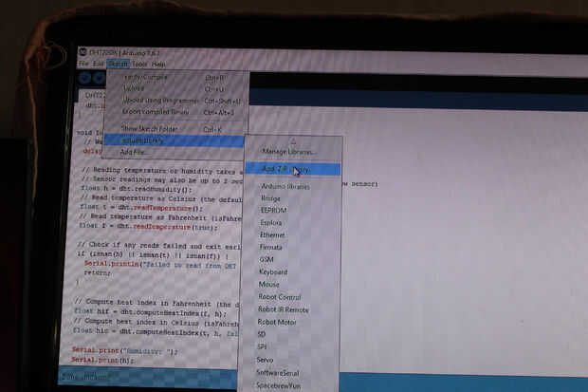588x392 pixels.
Task: Open the Edit menu
Action: pyautogui.click(x=99, y=64)
